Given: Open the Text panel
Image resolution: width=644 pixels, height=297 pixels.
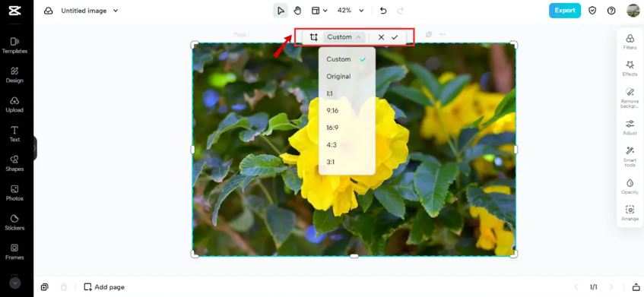Looking at the screenshot, I should point(14,134).
